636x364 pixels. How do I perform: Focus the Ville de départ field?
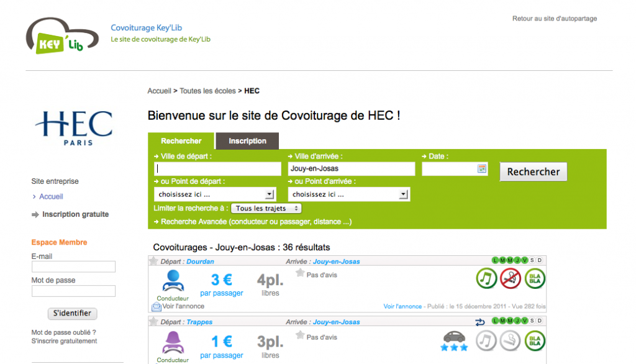[217, 169]
